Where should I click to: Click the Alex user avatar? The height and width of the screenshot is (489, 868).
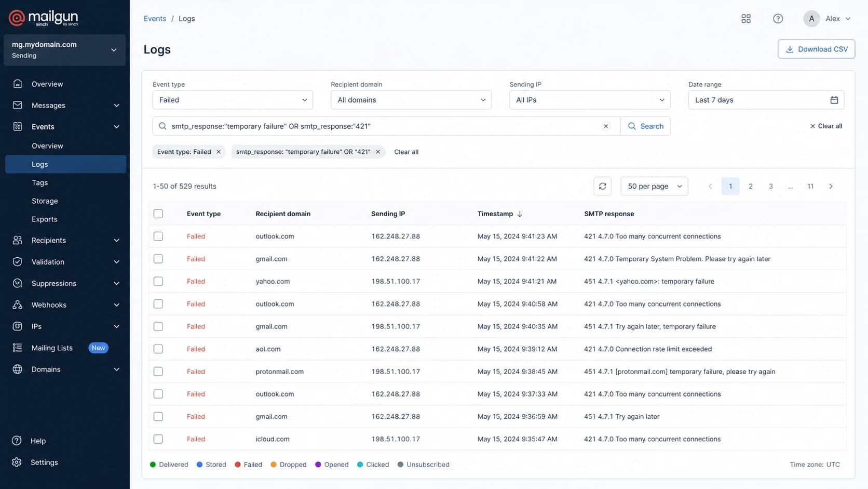pos(811,19)
